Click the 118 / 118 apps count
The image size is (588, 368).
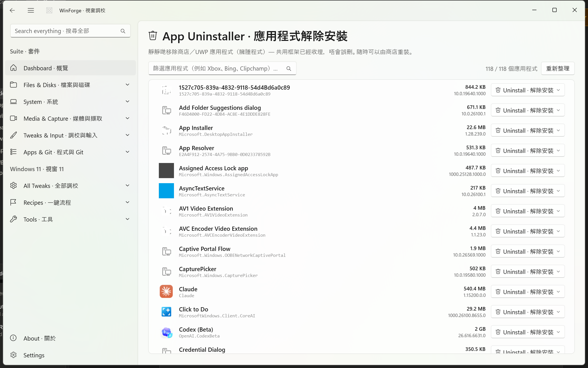pos(511,69)
